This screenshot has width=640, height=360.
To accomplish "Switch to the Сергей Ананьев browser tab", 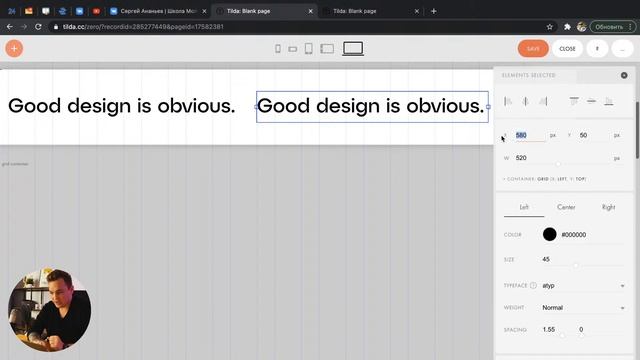I will click(x=158, y=11).
